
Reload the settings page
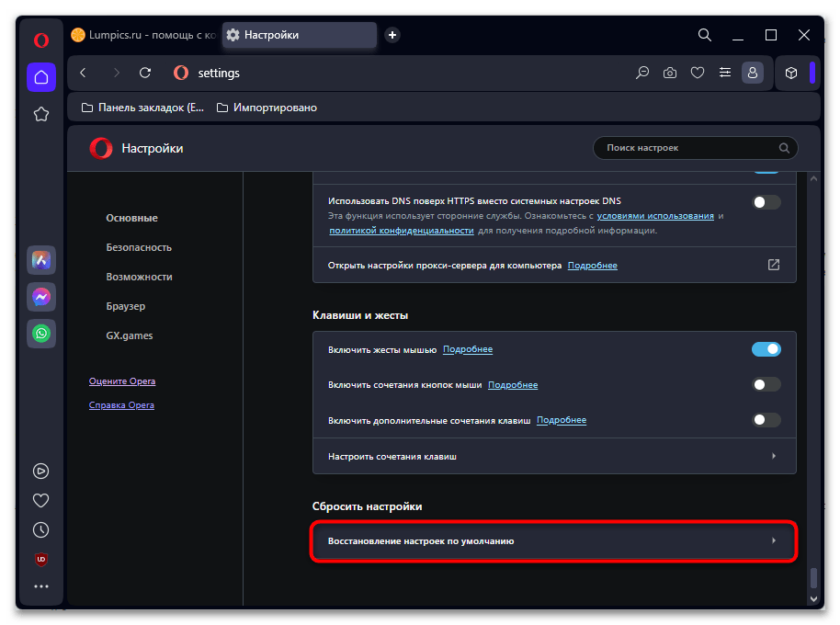pos(145,73)
